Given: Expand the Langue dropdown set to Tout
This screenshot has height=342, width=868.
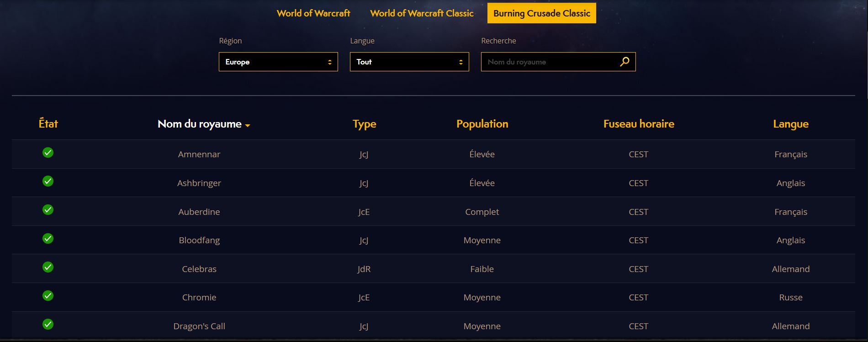Looking at the screenshot, I should (x=409, y=62).
